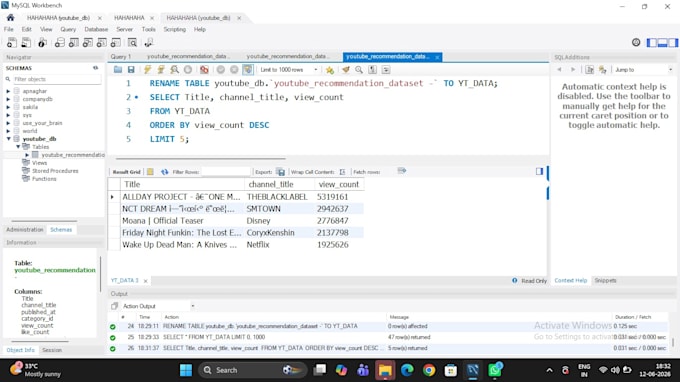Screen dimensions: 680x382
Task: Export recordset to external file icon
Action: pos(281,172)
